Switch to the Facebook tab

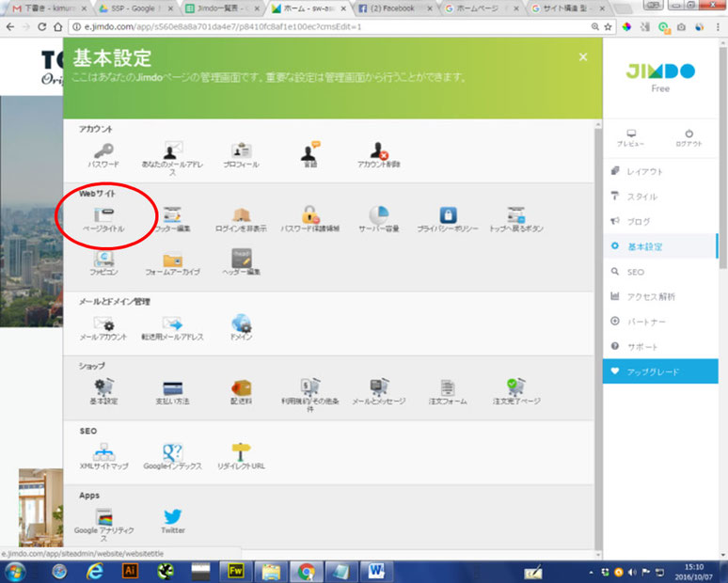(395, 8)
